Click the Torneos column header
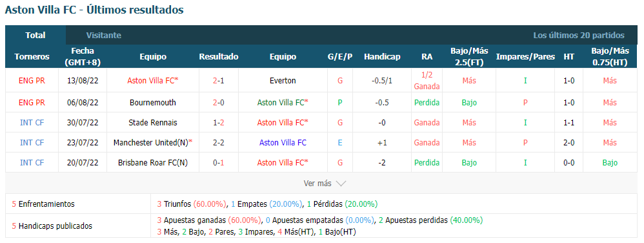Image resolution: width=644 pixels, height=243 pixels. [32, 57]
